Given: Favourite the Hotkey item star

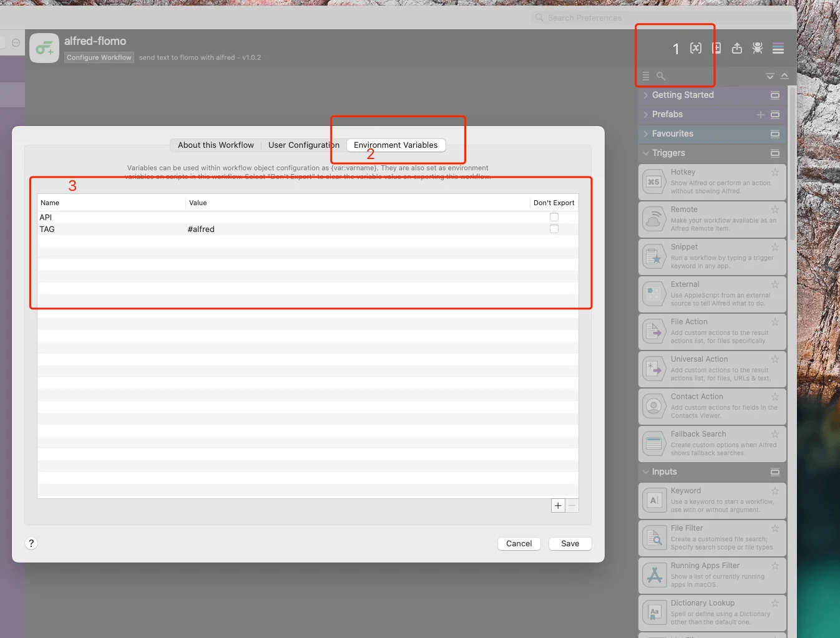Looking at the screenshot, I should point(775,172).
